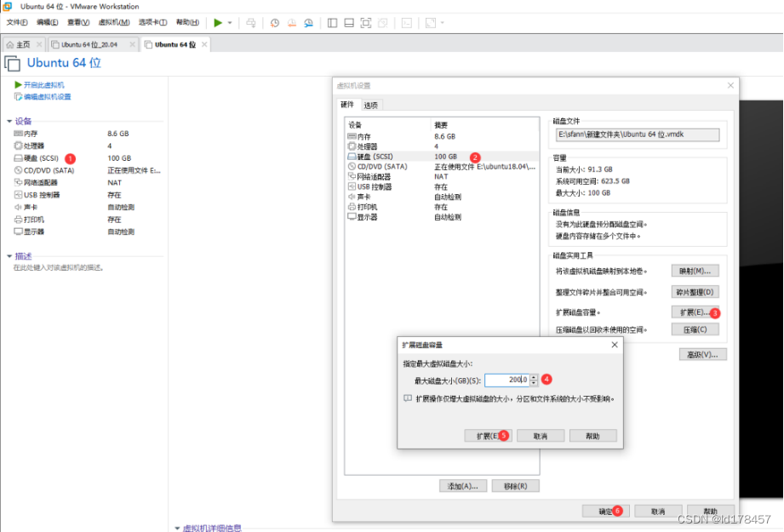Select 内存 row in settings hardware list

tap(442, 136)
